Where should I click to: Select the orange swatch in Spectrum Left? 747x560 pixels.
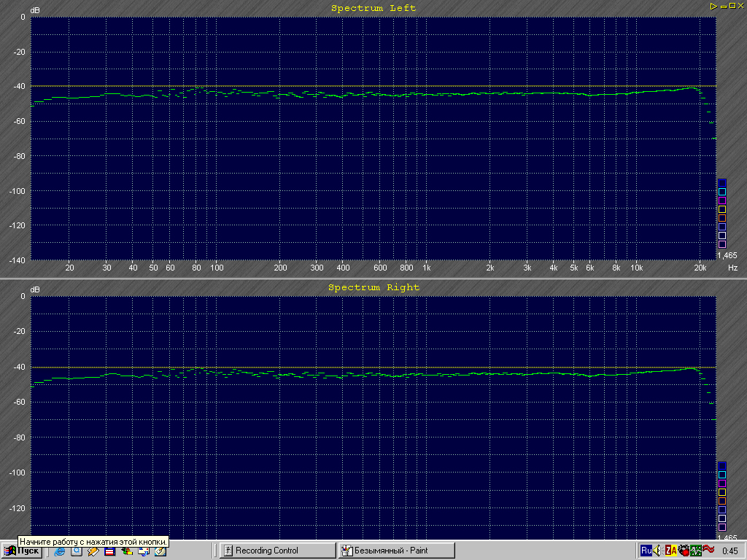click(722, 218)
